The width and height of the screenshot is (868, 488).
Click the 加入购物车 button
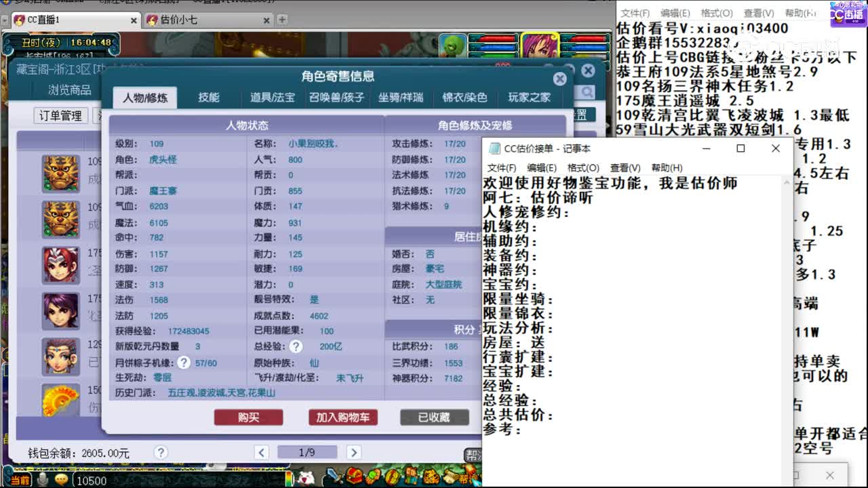343,418
